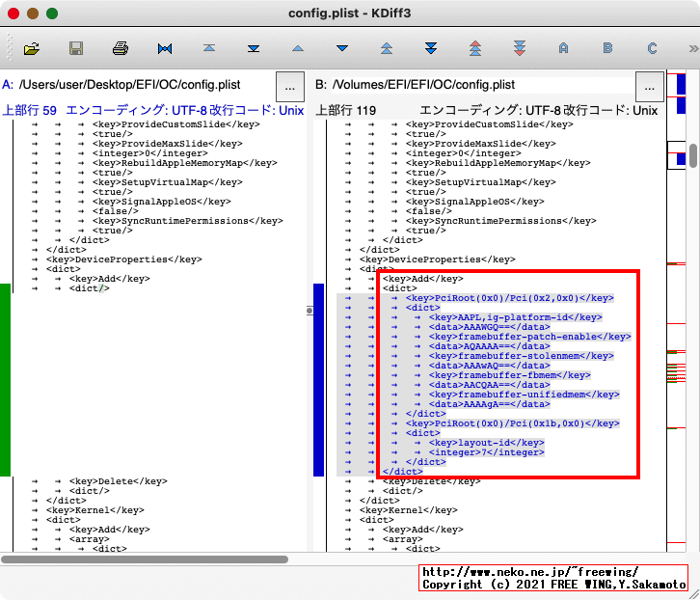700x600 pixels.
Task: Select framebuffer-fbmem key line
Action: pos(509,375)
